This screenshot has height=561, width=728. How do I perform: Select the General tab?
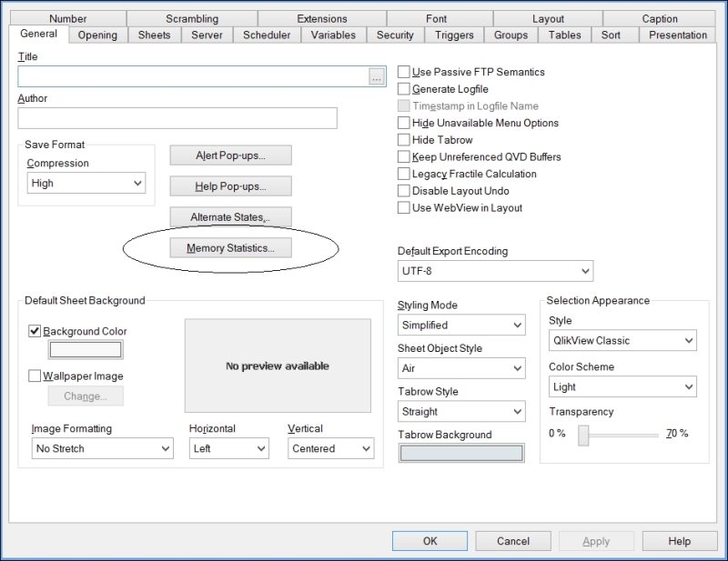[x=38, y=34]
